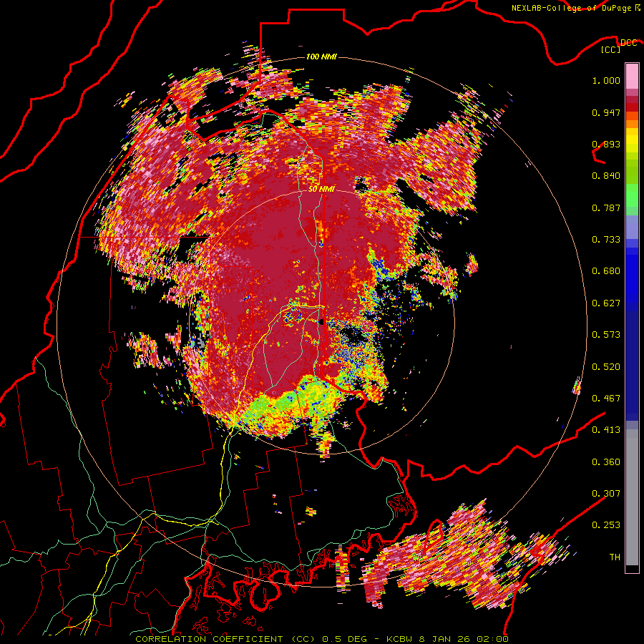Image resolution: width=644 pixels, height=644 pixels.
Task: Click the 0.947 scale value
Action: [606, 112]
